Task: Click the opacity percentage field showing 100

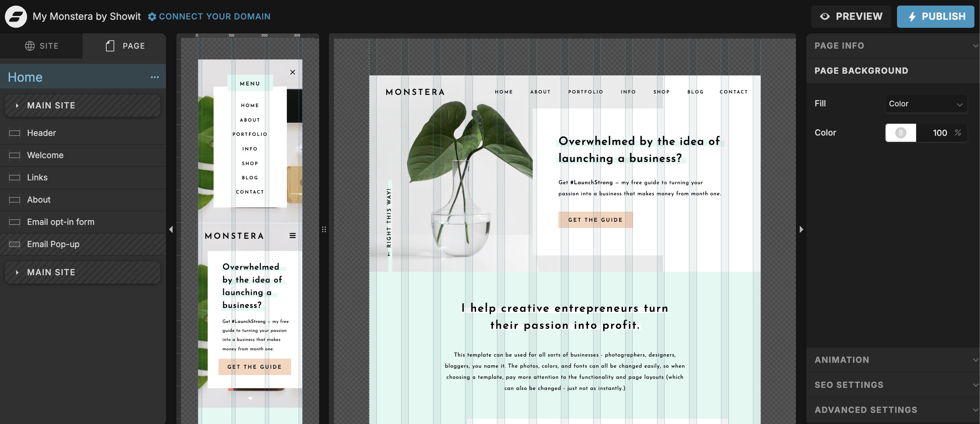Action: click(x=940, y=132)
